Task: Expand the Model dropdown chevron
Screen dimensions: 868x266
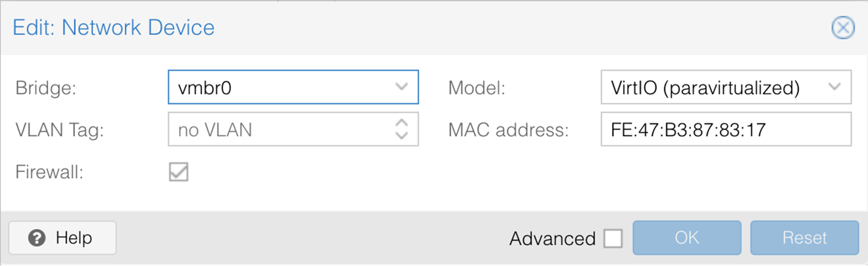Action: click(x=834, y=87)
